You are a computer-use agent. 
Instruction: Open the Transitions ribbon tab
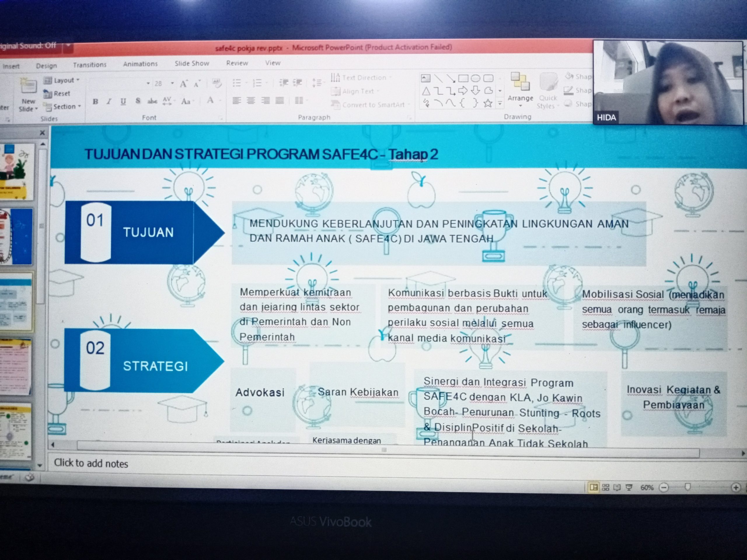click(x=90, y=65)
